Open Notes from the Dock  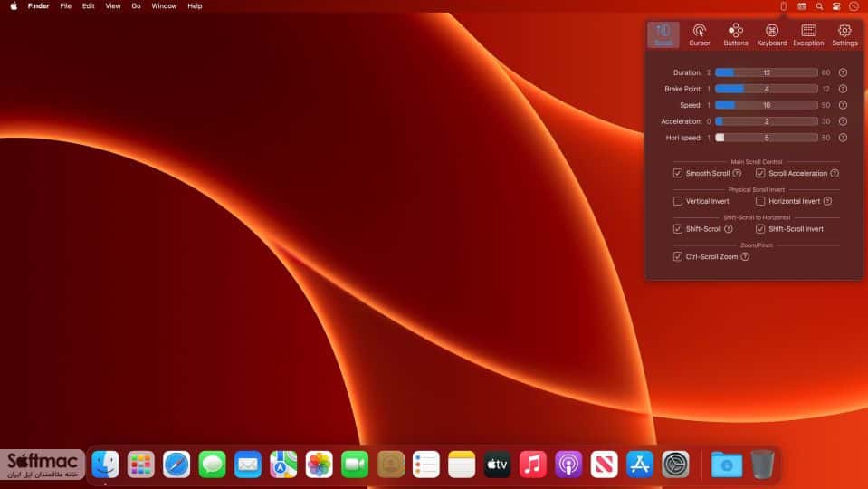click(462, 464)
